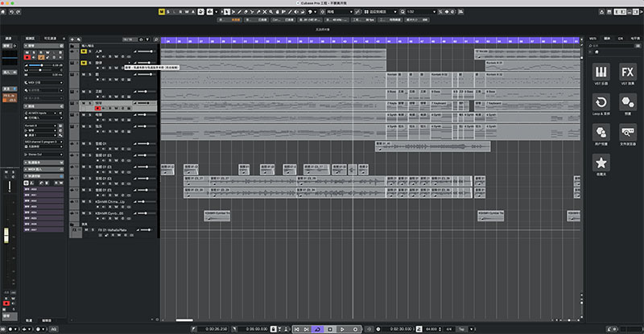Click Add Track plus button

(72, 39)
